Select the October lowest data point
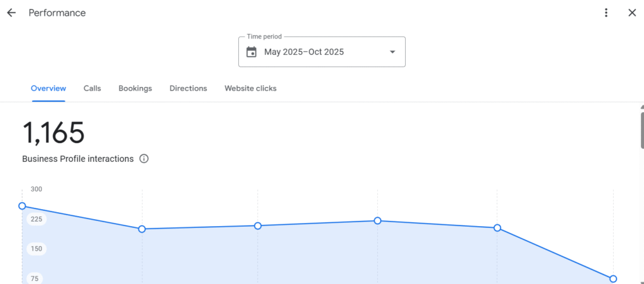This screenshot has height=284, width=644. [613, 279]
